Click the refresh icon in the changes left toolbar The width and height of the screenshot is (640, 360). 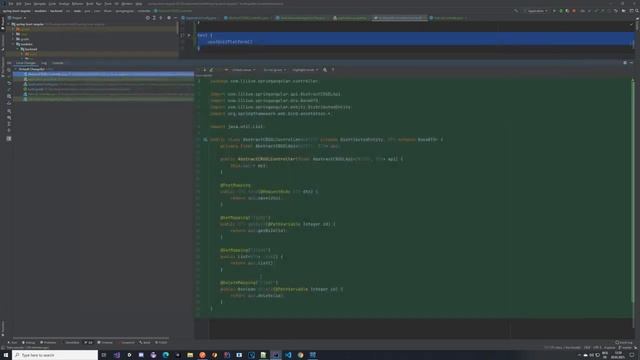[9, 70]
